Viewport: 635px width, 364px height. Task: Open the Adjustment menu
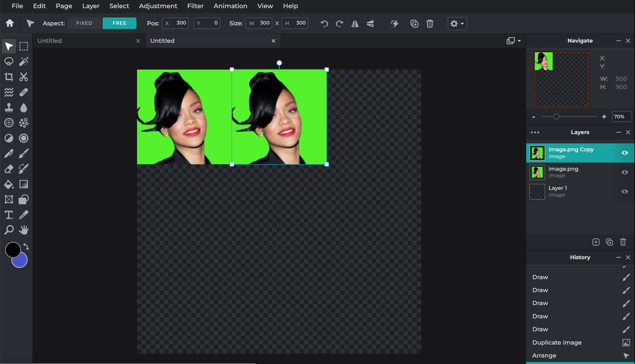point(158,6)
